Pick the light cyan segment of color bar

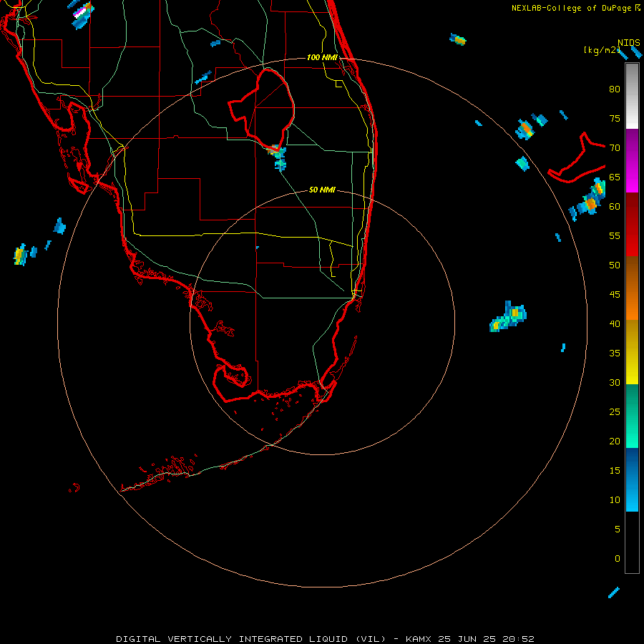pos(632,496)
